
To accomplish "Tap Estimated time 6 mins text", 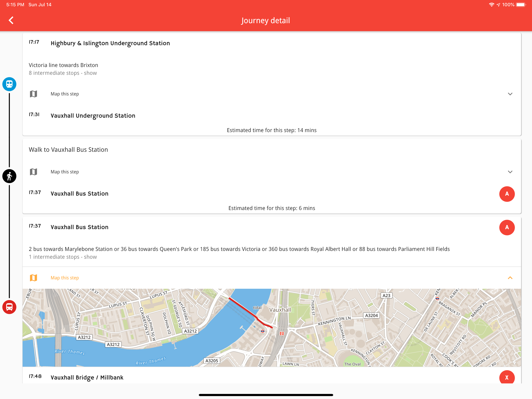I will 271,208.
